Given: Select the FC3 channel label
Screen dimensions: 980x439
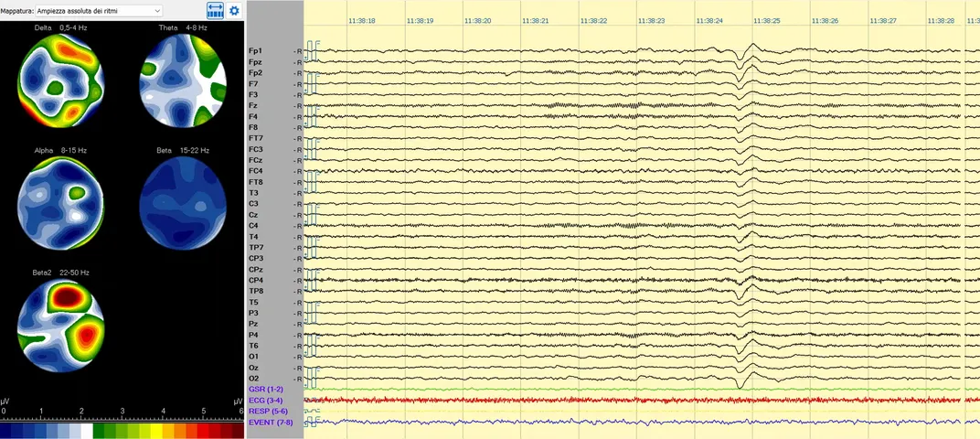Looking at the screenshot, I should [x=255, y=149].
